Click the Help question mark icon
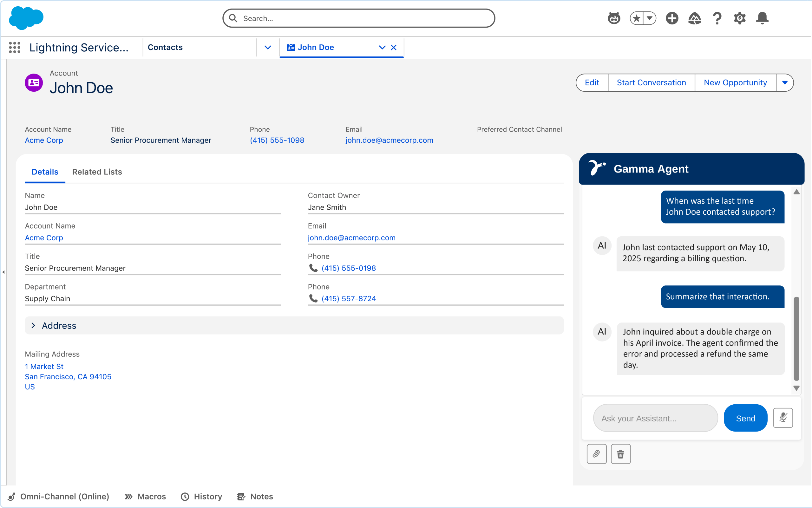Image resolution: width=812 pixels, height=508 pixels. click(x=717, y=18)
